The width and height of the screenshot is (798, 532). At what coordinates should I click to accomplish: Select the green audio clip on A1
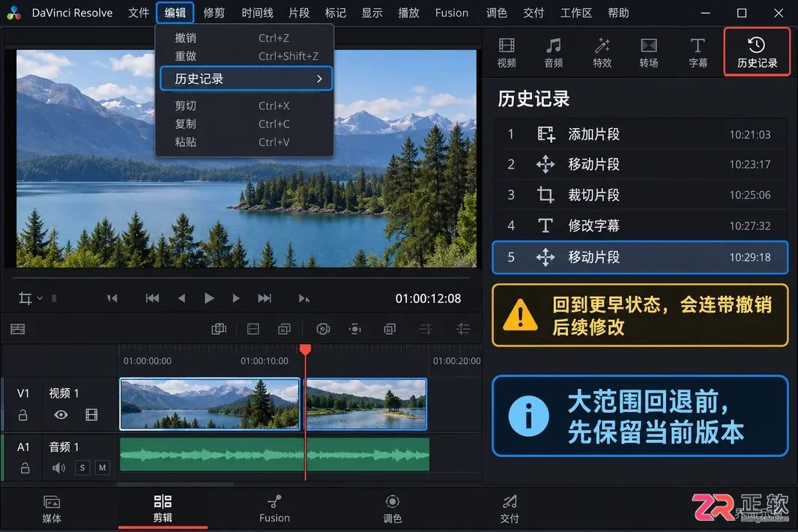pyautogui.click(x=275, y=455)
